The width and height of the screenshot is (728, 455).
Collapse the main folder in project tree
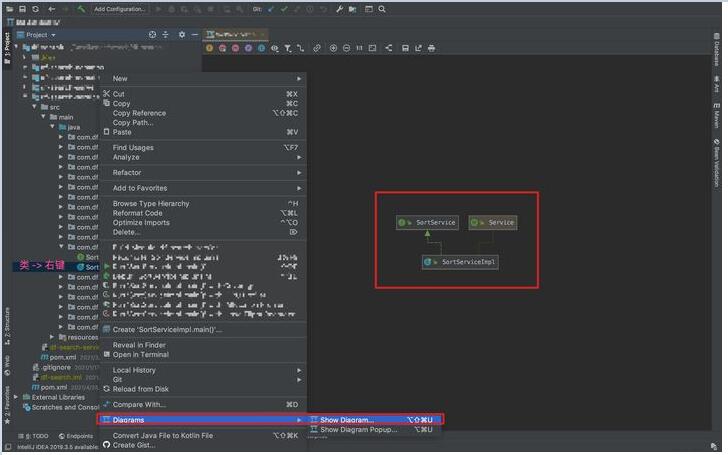(x=44, y=117)
